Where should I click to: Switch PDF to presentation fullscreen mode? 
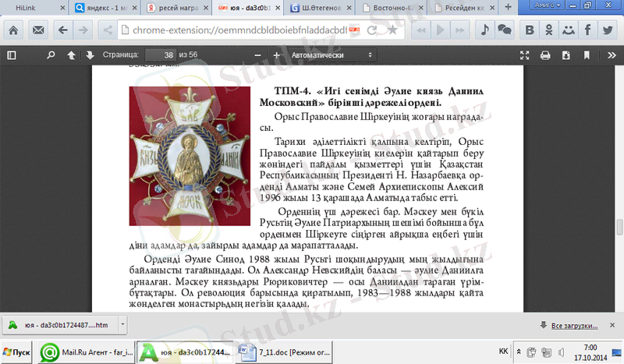pyautogui.click(x=525, y=55)
